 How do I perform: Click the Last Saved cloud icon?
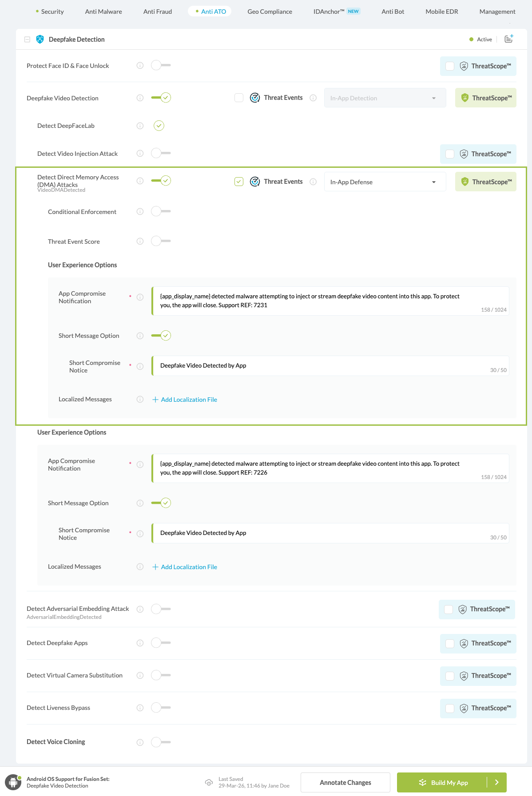pyautogui.click(x=209, y=782)
